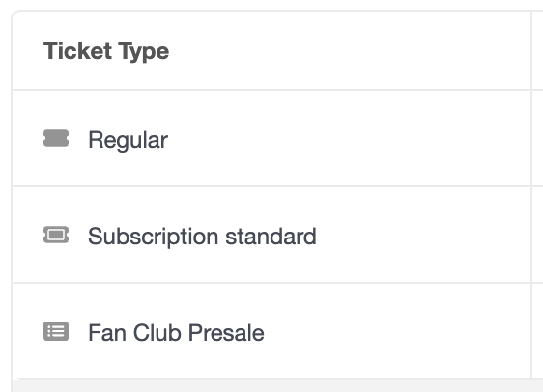Click the next-column cell in Subscription standard row
This screenshot has height=392, width=543.
538,235
